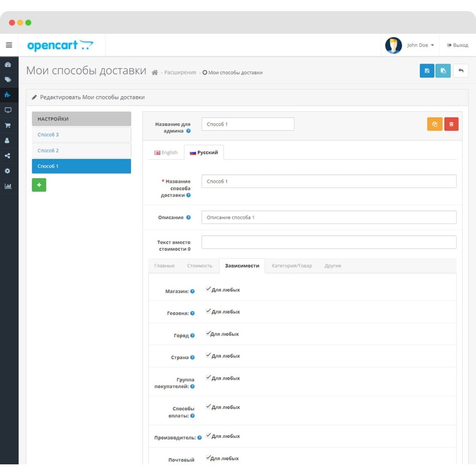Select Способ 1 in the list

pos(81,167)
